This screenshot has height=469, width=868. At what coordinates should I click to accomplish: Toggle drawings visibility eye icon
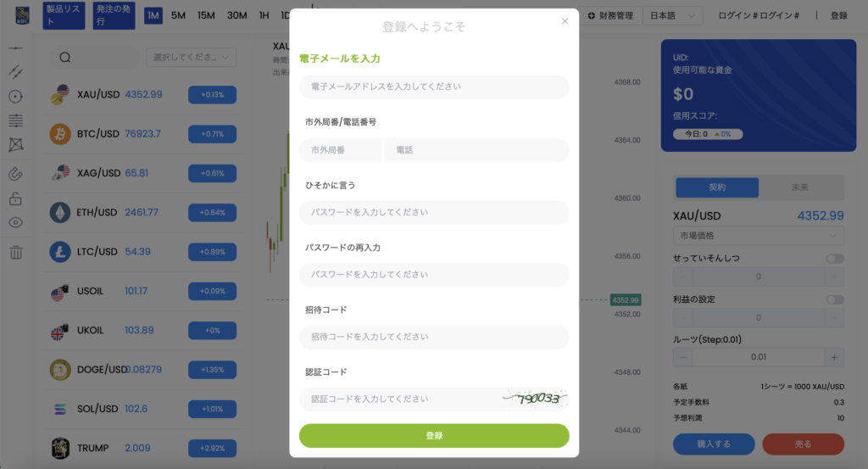point(15,222)
